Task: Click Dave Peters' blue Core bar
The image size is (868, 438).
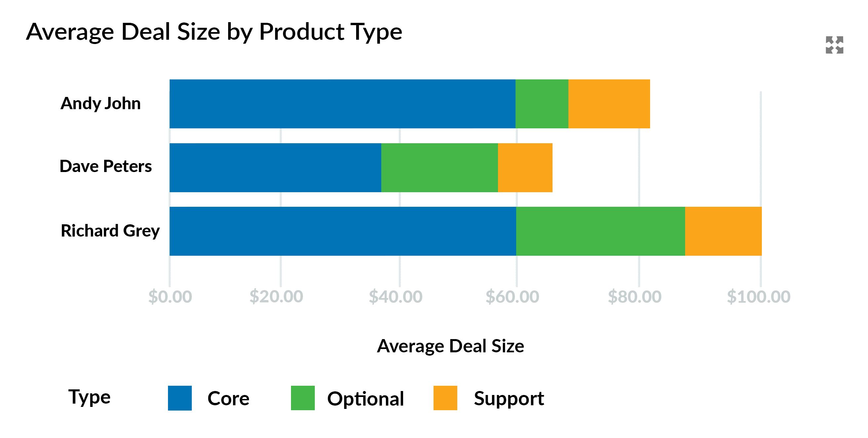Action: (275, 168)
